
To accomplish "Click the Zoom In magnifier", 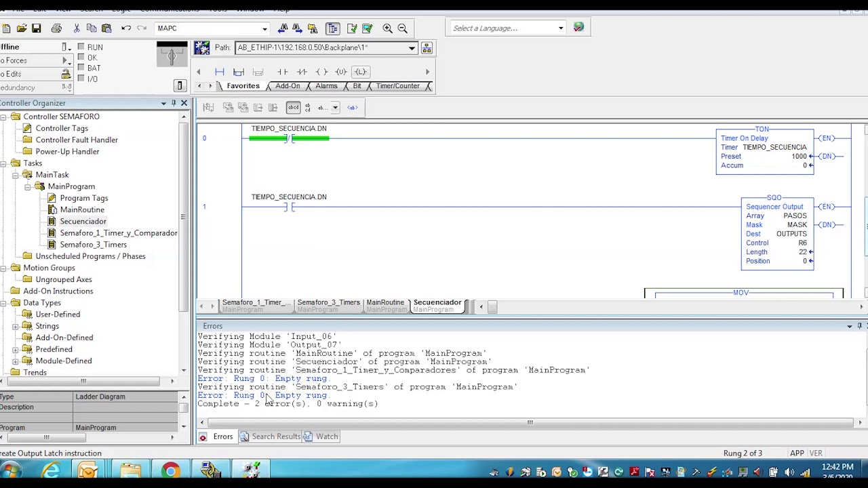I will point(387,28).
